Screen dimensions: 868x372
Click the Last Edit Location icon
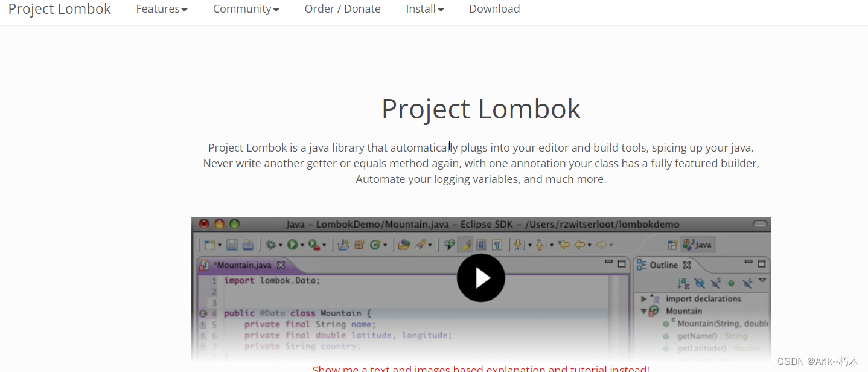coord(564,245)
